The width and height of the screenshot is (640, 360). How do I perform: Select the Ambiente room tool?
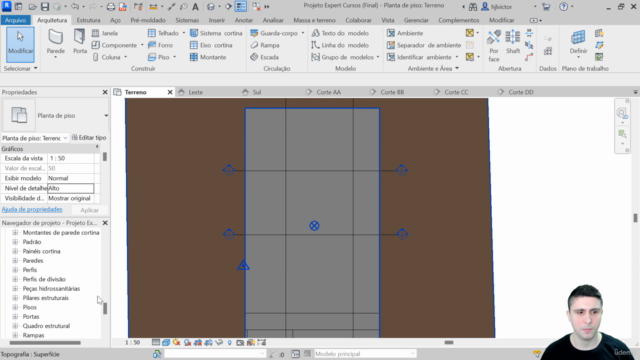405,33
